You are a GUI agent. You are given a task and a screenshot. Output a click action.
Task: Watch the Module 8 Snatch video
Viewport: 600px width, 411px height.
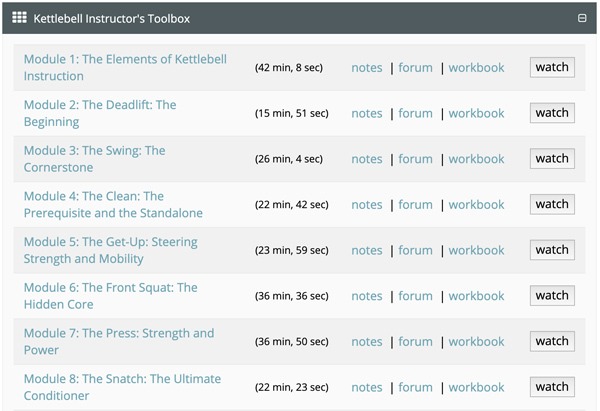(552, 387)
